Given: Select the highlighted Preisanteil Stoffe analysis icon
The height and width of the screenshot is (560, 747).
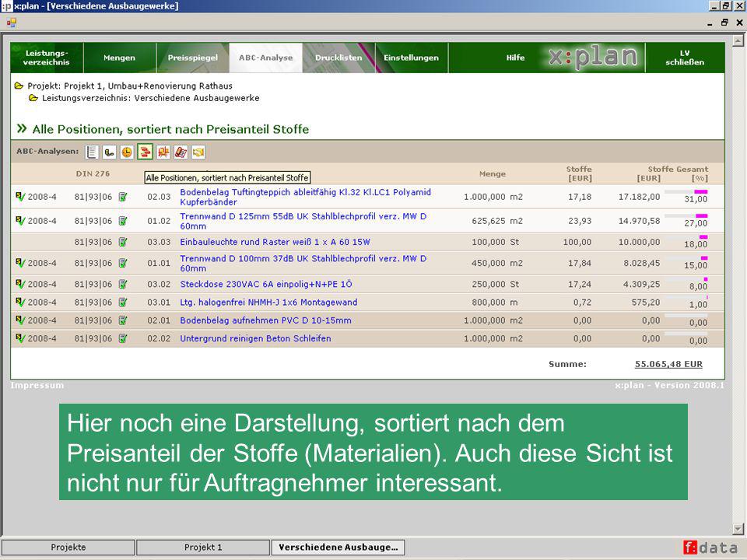Looking at the screenshot, I should coord(145,152).
